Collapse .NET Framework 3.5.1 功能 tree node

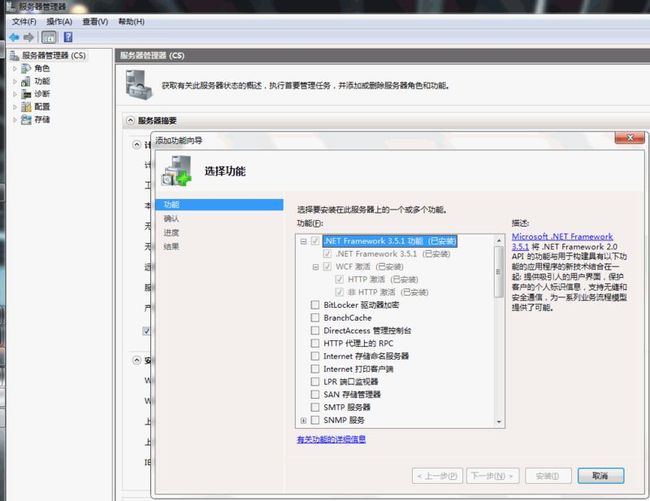tap(303, 241)
